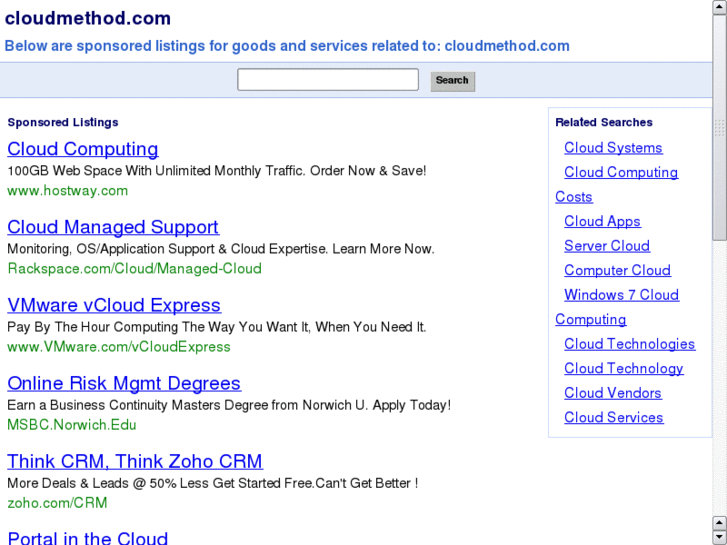Click MSBC.Norwich.Edu URL text

click(72, 425)
